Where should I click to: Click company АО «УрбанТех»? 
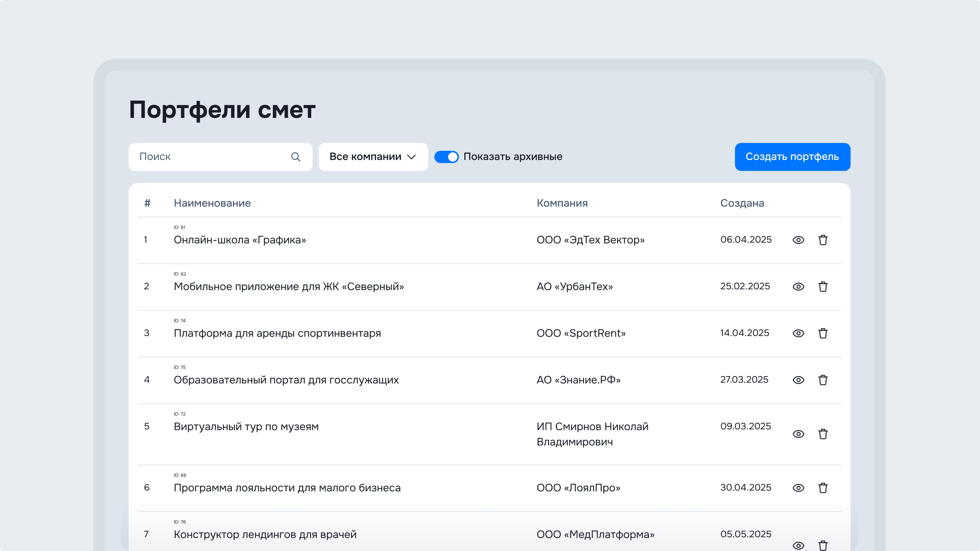[575, 287]
